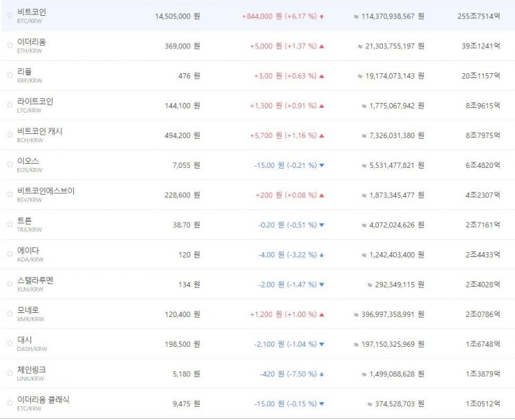Click Ethereum price 369,000 원
Screen dimensions: 515x420
click(182, 46)
